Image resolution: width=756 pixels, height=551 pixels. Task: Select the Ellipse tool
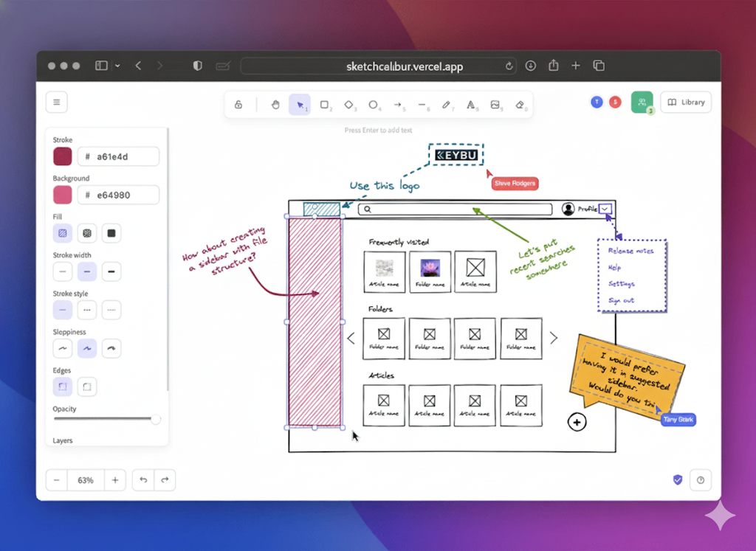pos(374,105)
